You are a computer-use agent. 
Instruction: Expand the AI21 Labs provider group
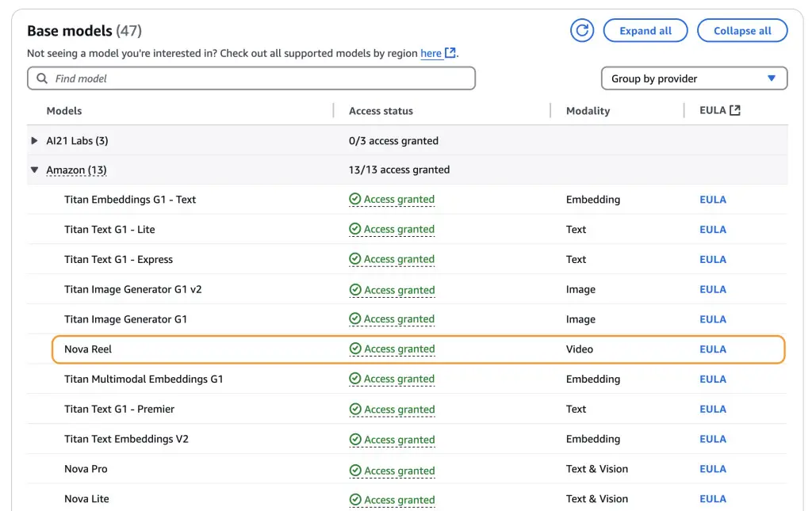pyautogui.click(x=34, y=141)
